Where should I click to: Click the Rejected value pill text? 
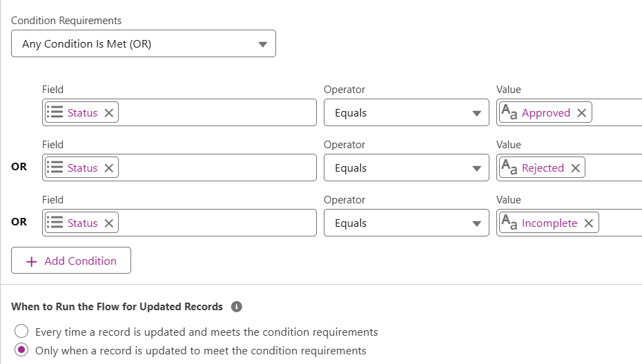tap(543, 168)
